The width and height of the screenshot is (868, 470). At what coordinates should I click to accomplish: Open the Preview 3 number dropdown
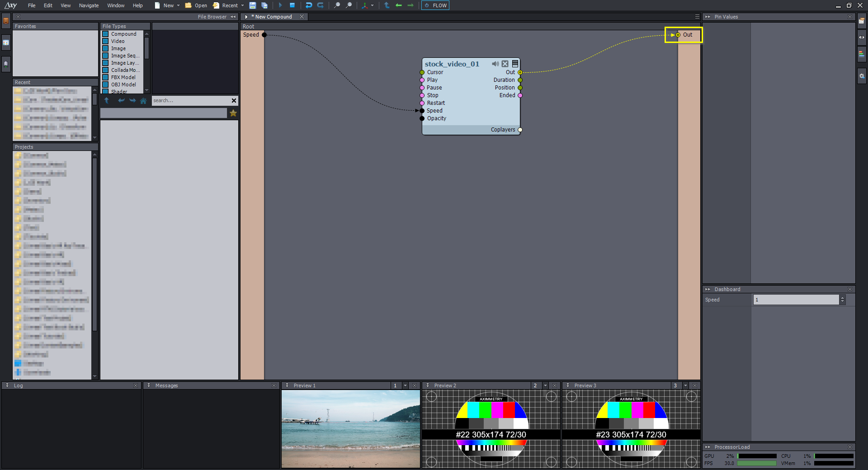(685, 385)
